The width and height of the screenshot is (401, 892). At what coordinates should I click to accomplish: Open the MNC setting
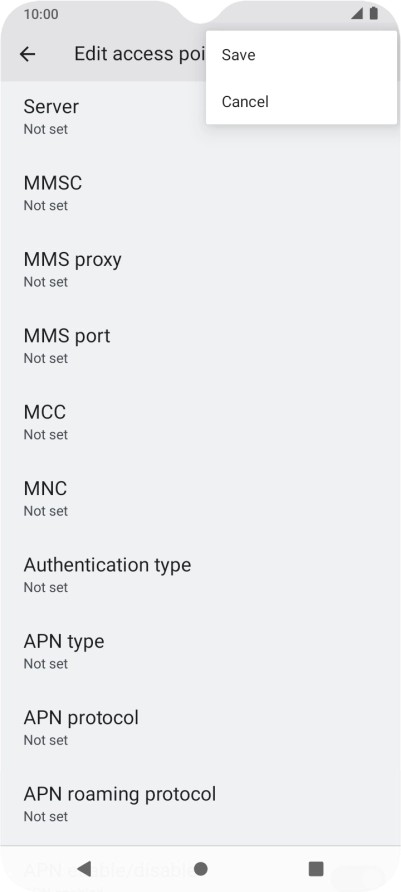pos(200,498)
